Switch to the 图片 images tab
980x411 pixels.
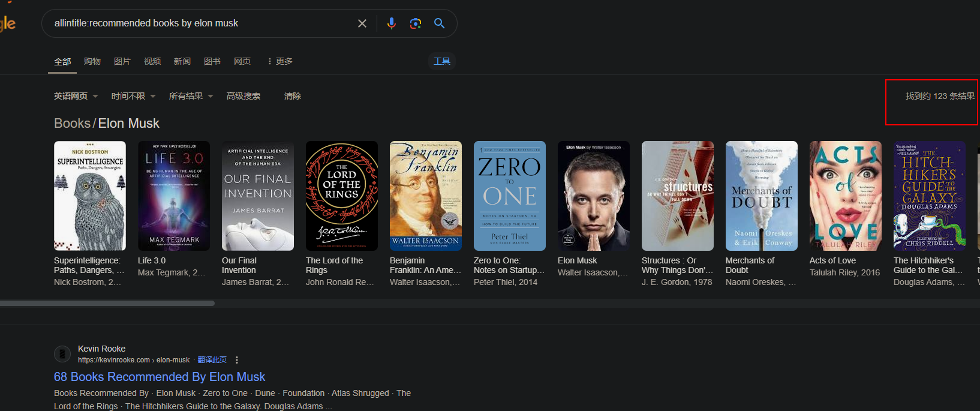[122, 61]
